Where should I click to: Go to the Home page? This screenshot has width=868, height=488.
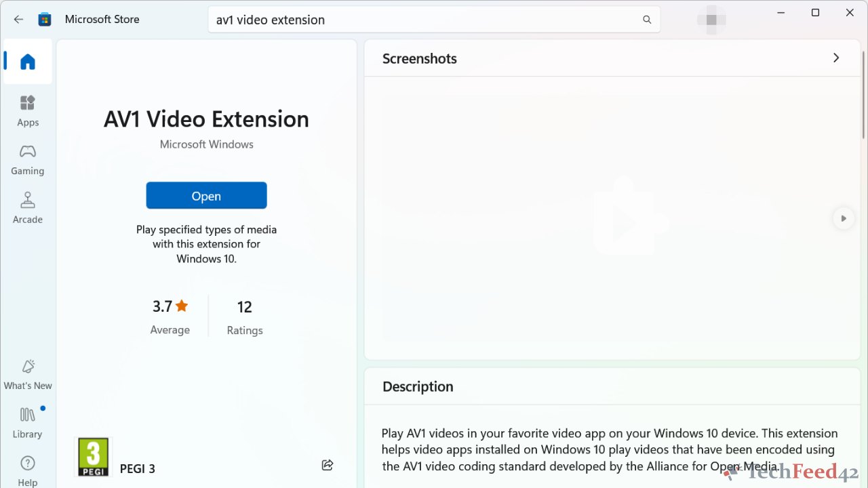28,62
